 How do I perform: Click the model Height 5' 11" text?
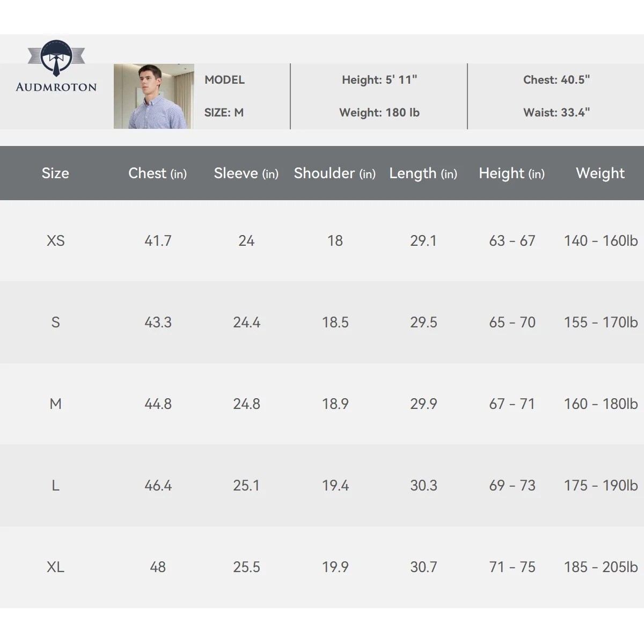[x=379, y=80]
